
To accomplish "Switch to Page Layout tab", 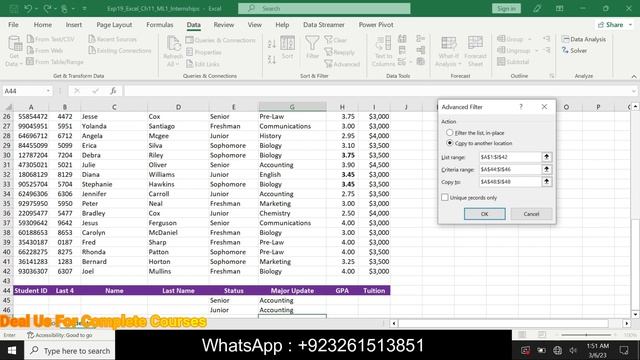I will 114,24.
